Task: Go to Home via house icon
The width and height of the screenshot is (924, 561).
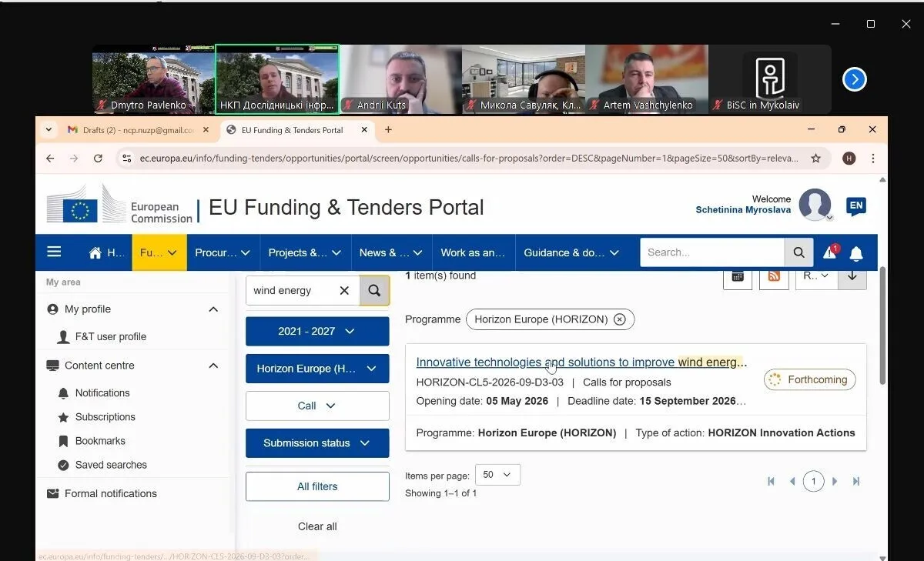Action: click(x=95, y=252)
